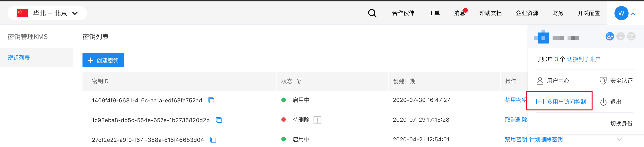Click the phone icon in the account panel

tap(620, 36)
